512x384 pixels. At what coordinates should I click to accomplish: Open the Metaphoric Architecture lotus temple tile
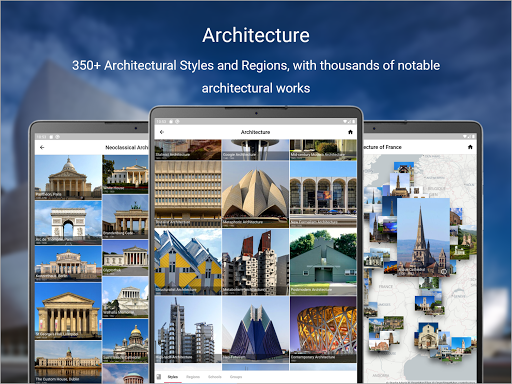pyautogui.click(x=255, y=194)
